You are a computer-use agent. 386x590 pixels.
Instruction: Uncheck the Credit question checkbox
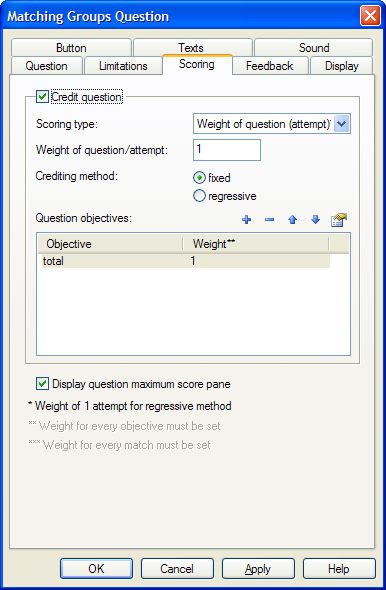(x=42, y=96)
